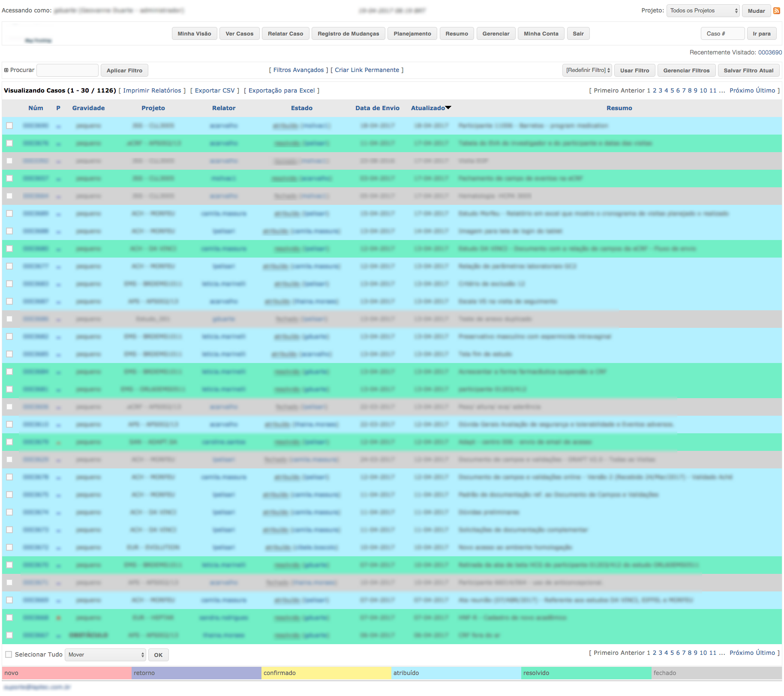Sort by Projeto column header

(153, 108)
